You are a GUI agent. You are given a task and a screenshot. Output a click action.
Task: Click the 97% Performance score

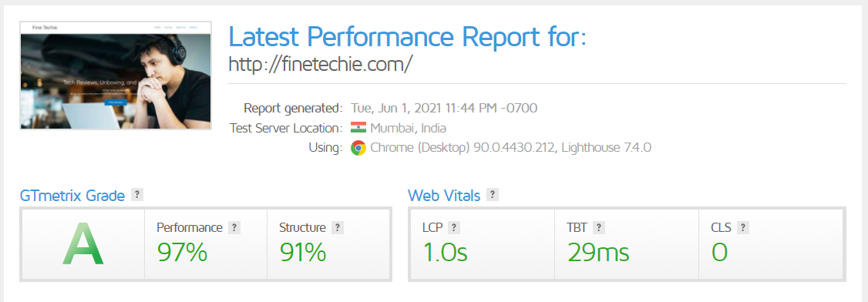182,252
